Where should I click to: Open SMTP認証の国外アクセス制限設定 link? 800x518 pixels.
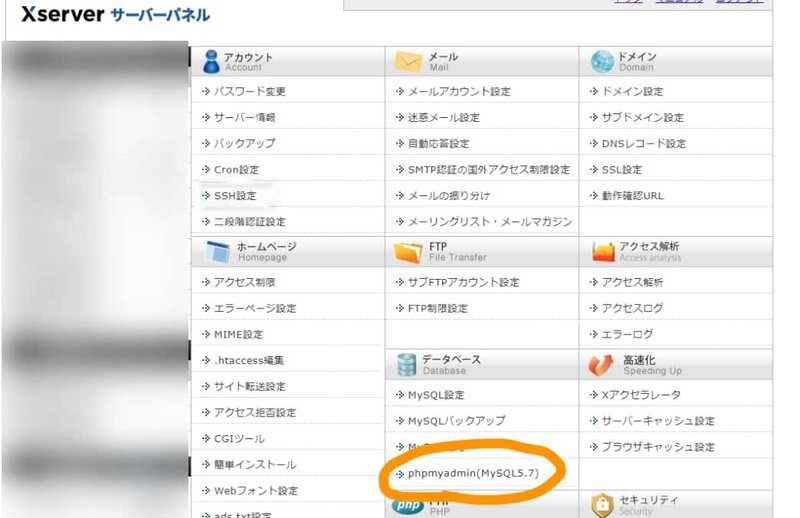pos(489,169)
